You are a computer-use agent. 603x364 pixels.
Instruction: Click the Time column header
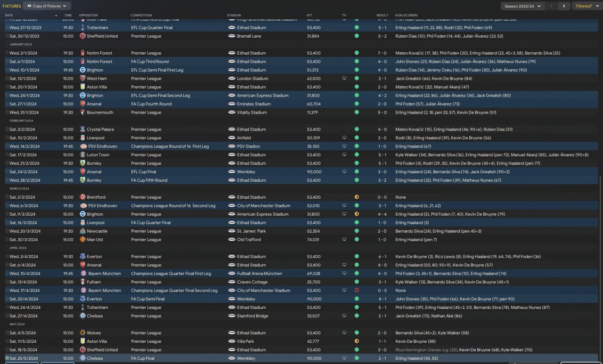tap(68, 16)
